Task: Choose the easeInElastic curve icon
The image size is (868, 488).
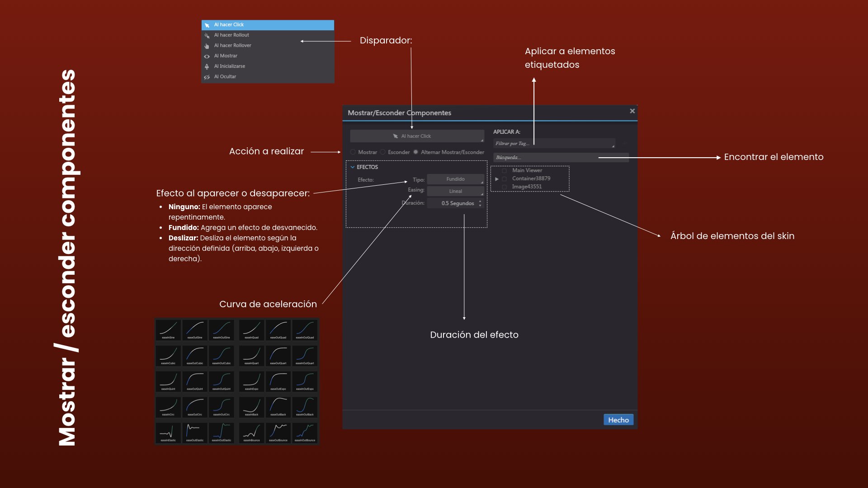Action: (168, 432)
